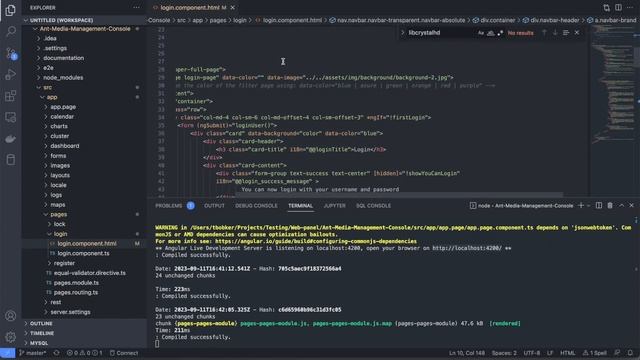The image size is (640, 360).
Task: Click the master branch in status bar
Action: click(x=33, y=353)
